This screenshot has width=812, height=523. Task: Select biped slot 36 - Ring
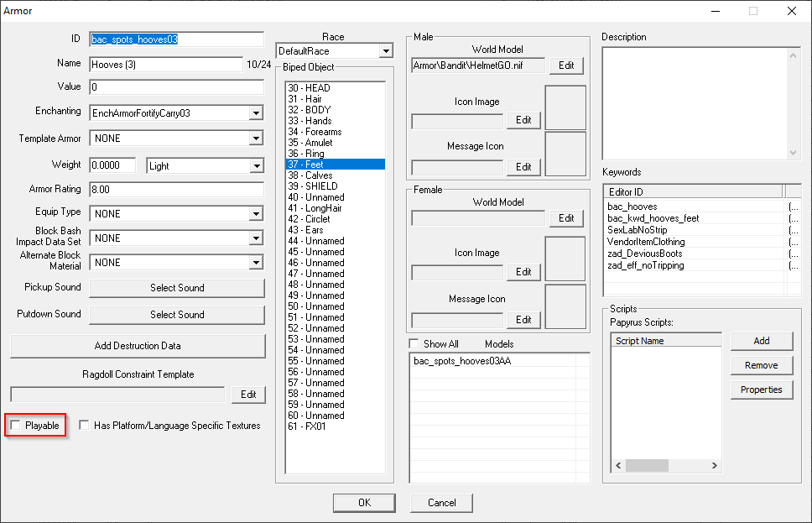[x=336, y=154]
